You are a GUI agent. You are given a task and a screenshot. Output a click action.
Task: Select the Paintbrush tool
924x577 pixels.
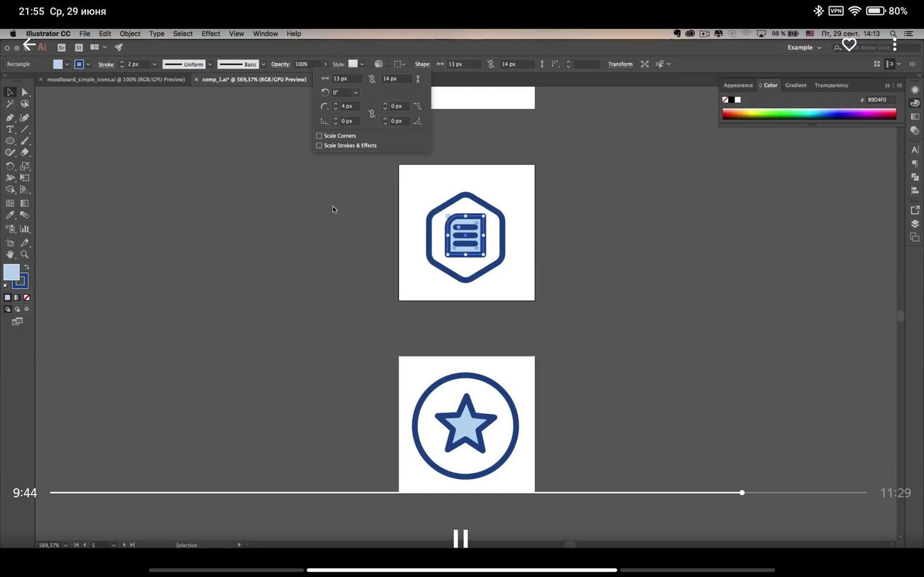click(25, 141)
